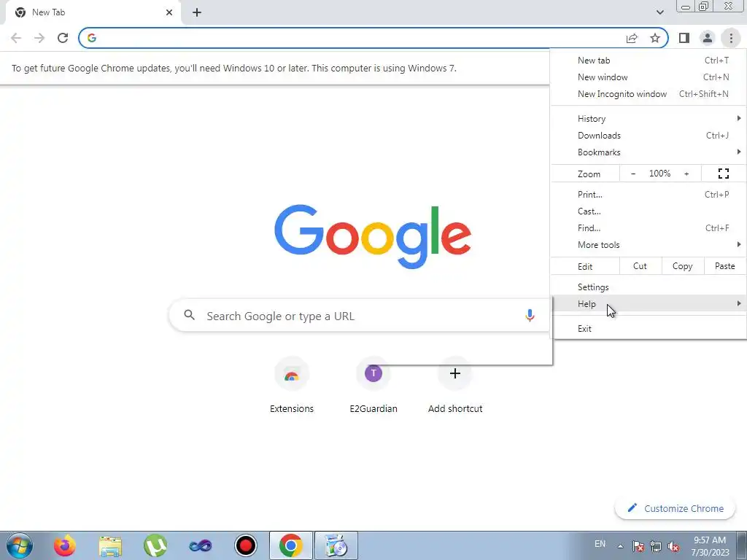
Task: Choose Find... from the menu
Action: pyautogui.click(x=649, y=228)
